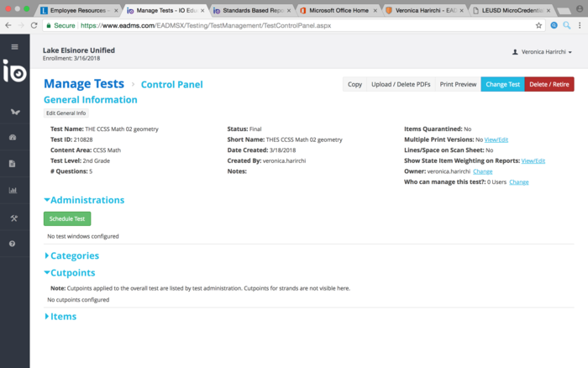
Task: Open the dashboard gauge icon in the sidebar
Action: [x=13, y=137]
